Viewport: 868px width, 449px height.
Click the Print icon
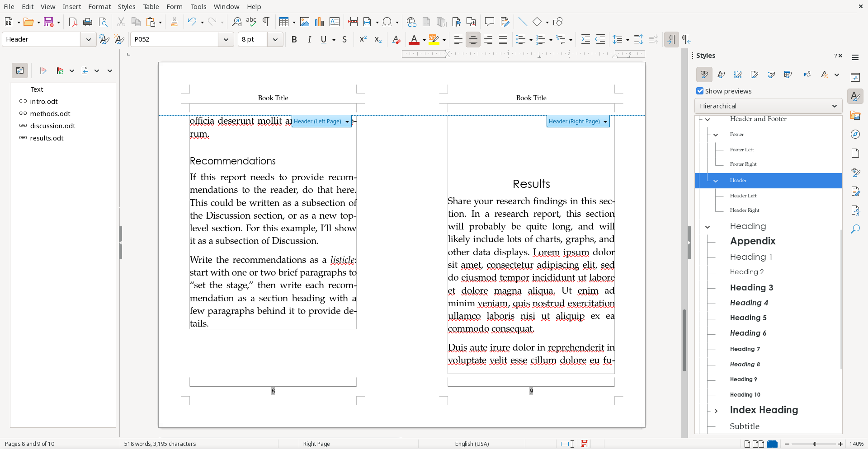(x=88, y=22)
